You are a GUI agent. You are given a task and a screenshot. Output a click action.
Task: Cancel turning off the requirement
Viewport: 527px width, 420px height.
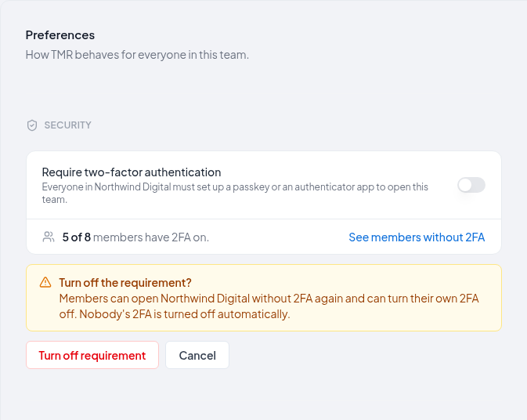[197, 355]
